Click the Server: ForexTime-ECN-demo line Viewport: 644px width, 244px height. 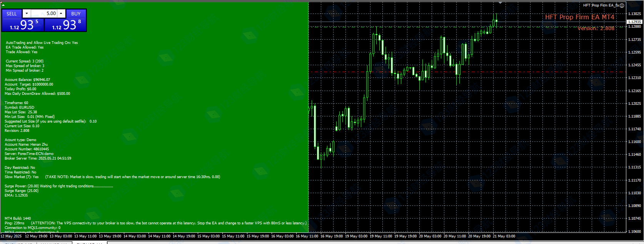pos(29,154)
